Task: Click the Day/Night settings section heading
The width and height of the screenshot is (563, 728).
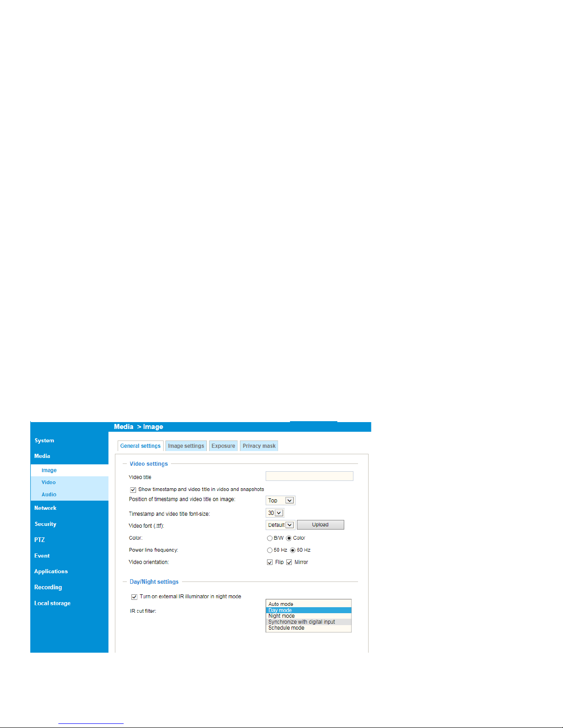Action: pos(154,582)
